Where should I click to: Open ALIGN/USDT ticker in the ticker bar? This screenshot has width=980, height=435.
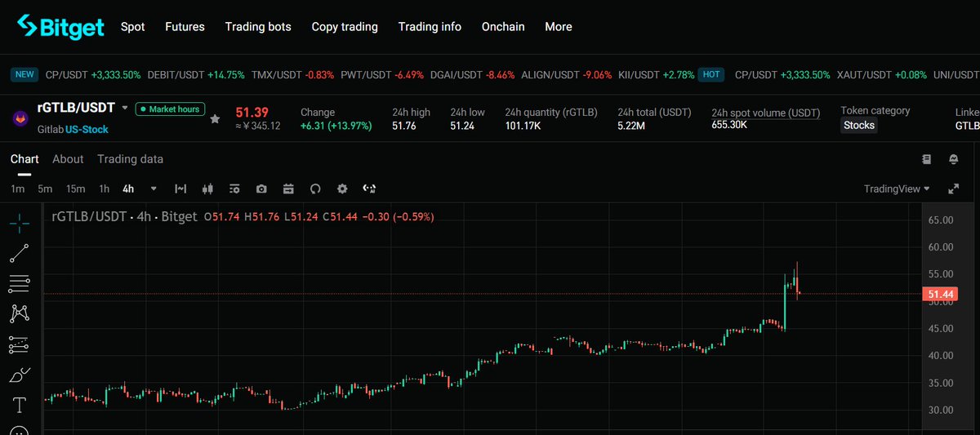pyautogui.click(x=567, y=74)
